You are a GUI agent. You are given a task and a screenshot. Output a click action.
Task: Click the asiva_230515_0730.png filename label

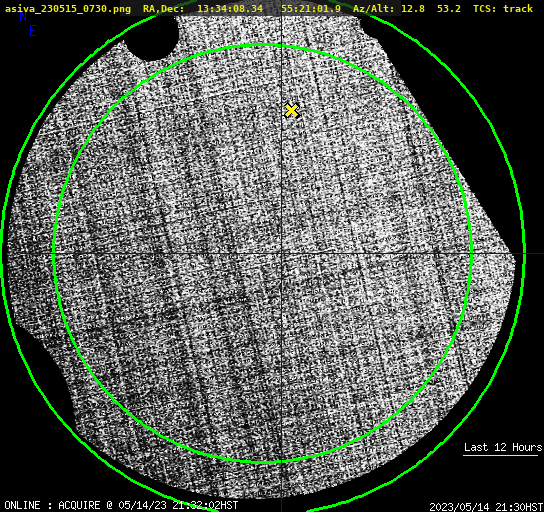68,8
